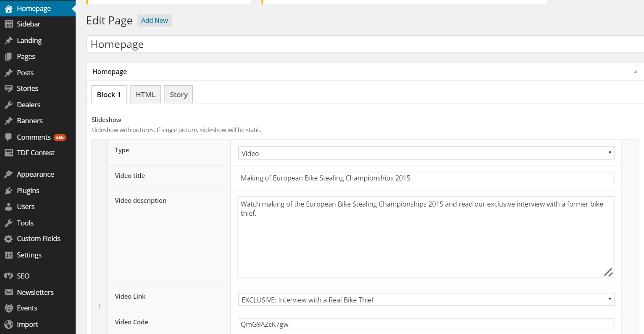The image size is (644, 334).
Task: Click the Events calendar icon
Action: tap(8, 308)
